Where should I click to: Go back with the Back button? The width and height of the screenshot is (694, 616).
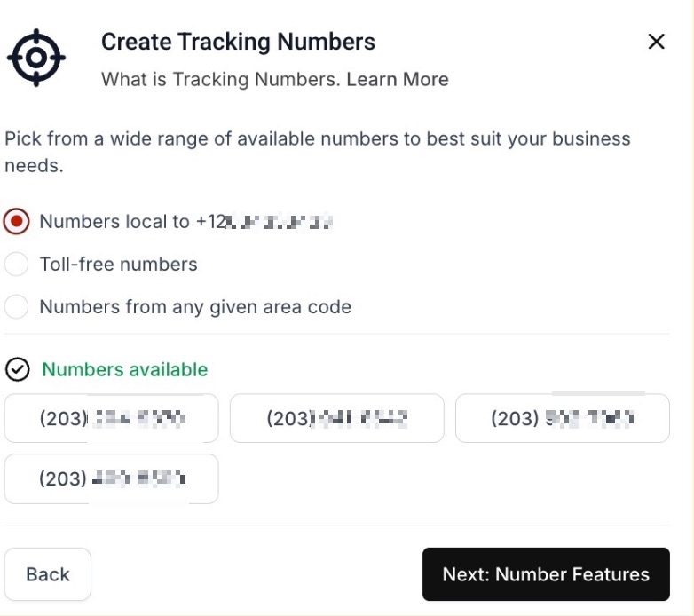click(48, 574)
